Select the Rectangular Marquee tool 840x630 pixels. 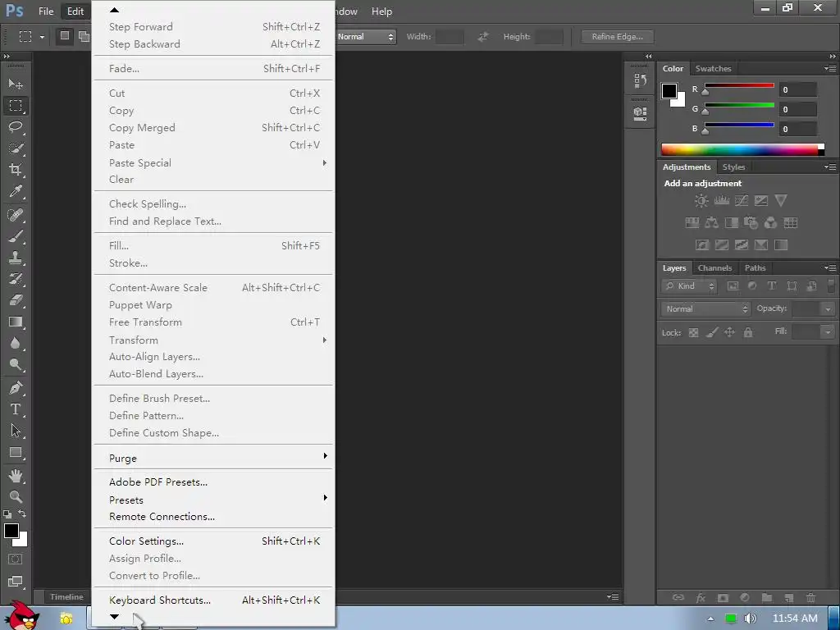[16, 106]
